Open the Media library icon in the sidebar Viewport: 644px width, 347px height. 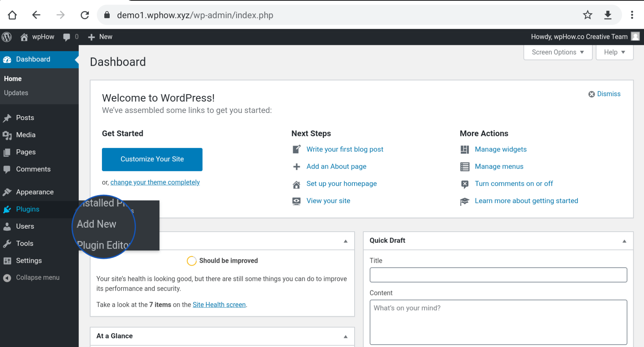(8, 135)
